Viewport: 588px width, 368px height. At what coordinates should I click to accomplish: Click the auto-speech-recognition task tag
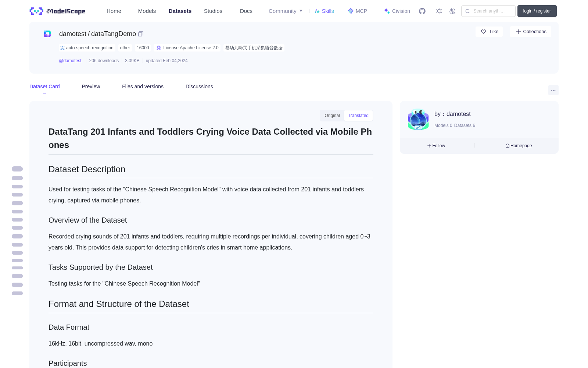[x=87, y=48]
